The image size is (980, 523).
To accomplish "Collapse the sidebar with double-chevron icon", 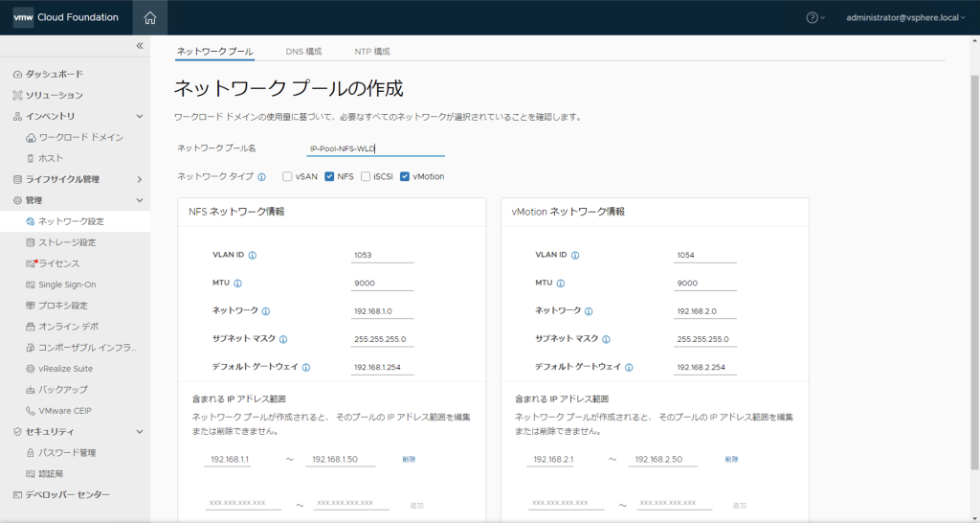I will pyautogui.click(x=139, y=46).
